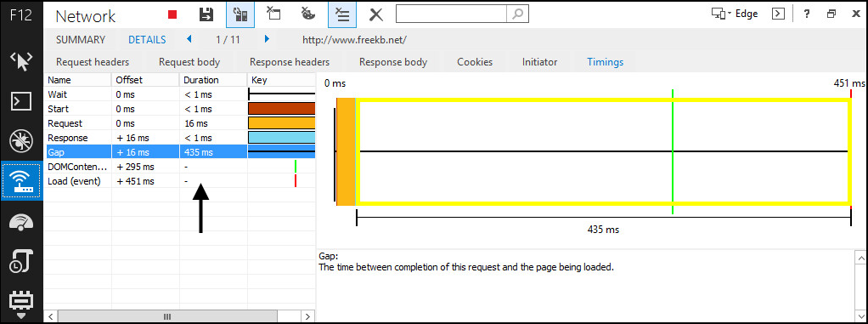The width and height of the screenshot is (868, 324).
Task: Click the SUMMARY view link
Action: pyautogui.click(x=81, y=40)
